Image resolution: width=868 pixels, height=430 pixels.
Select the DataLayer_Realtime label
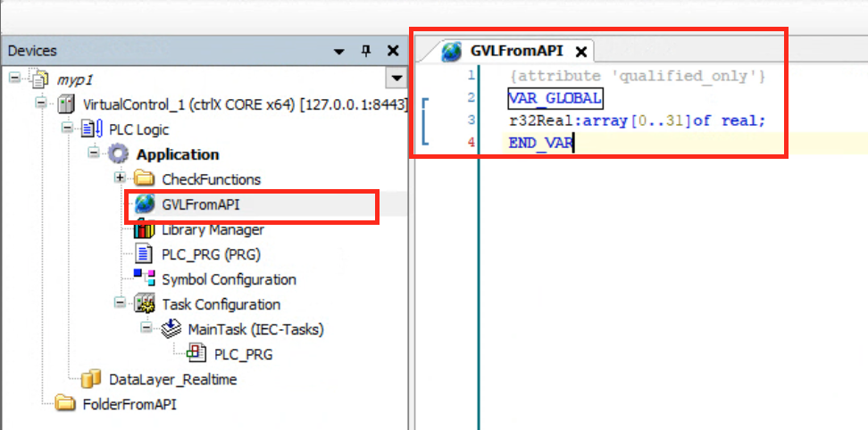(x=172, y=380)
